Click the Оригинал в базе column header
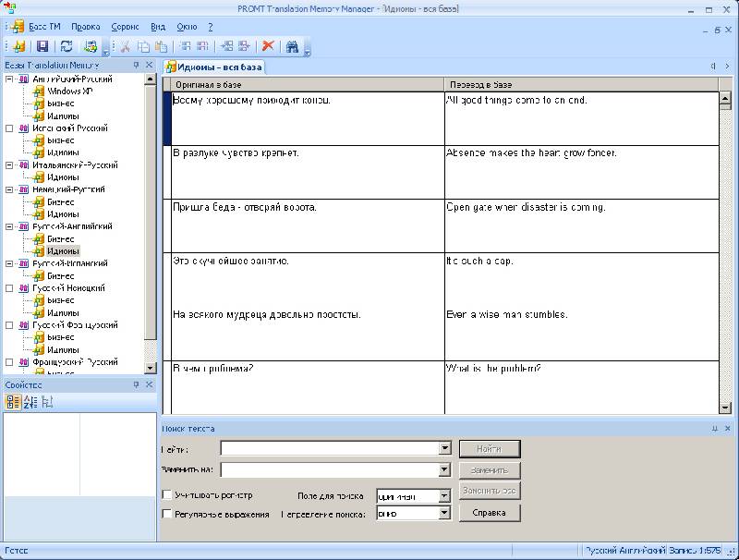 pos(308,85)
